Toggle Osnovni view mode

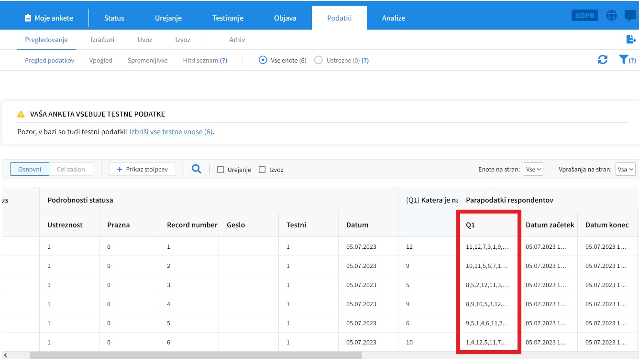30,169
